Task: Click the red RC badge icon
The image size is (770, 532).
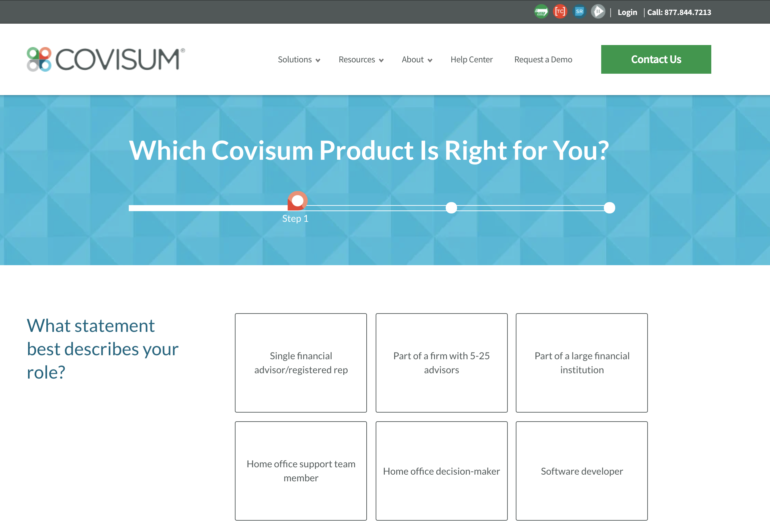Action: 559,12
